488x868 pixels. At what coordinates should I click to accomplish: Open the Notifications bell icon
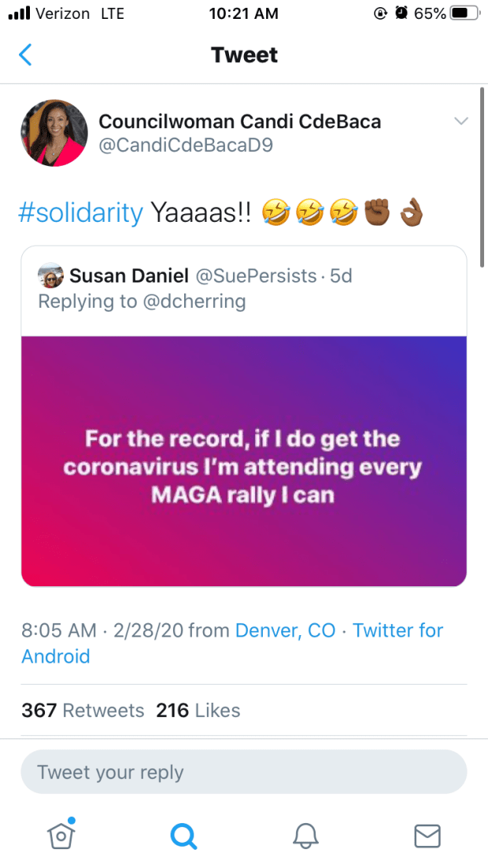[x=305, y=835]
